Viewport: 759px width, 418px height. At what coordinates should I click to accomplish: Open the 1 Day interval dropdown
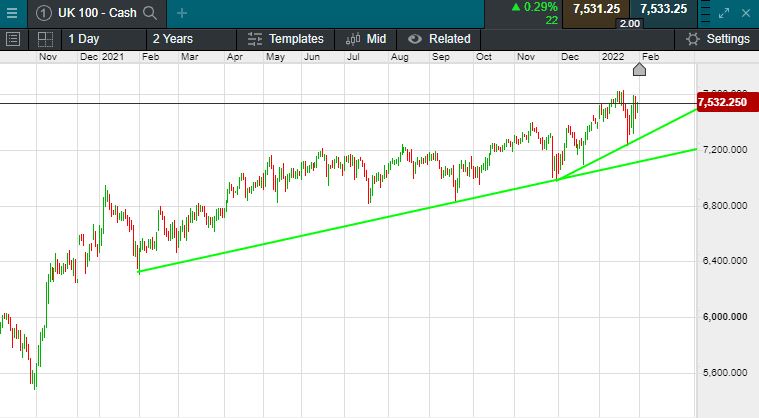(83, 39)
